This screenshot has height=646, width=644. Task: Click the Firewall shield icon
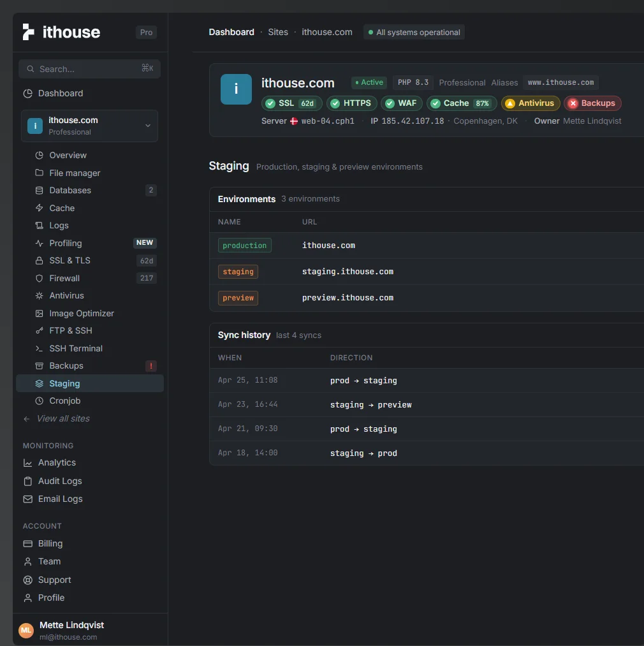click(x=39, y=278)
